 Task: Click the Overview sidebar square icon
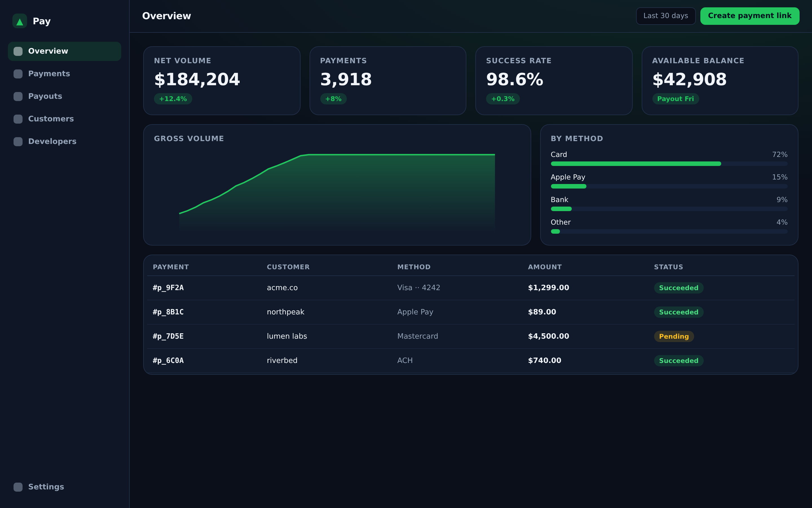pos(18,51)
